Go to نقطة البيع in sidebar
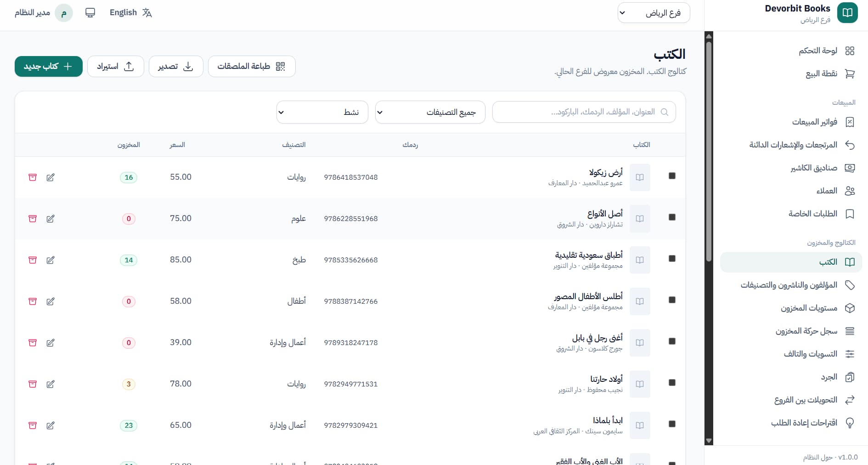Screen dimensions: 868x465 point(791,74)
